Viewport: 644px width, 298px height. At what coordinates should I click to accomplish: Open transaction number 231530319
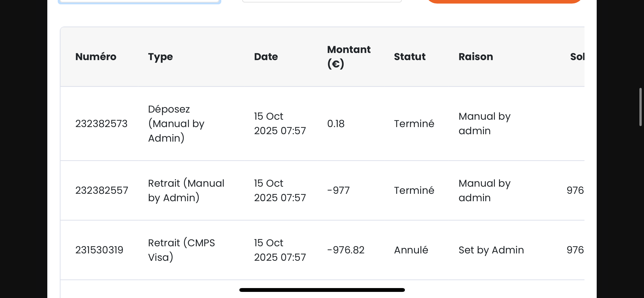point(99,250)
